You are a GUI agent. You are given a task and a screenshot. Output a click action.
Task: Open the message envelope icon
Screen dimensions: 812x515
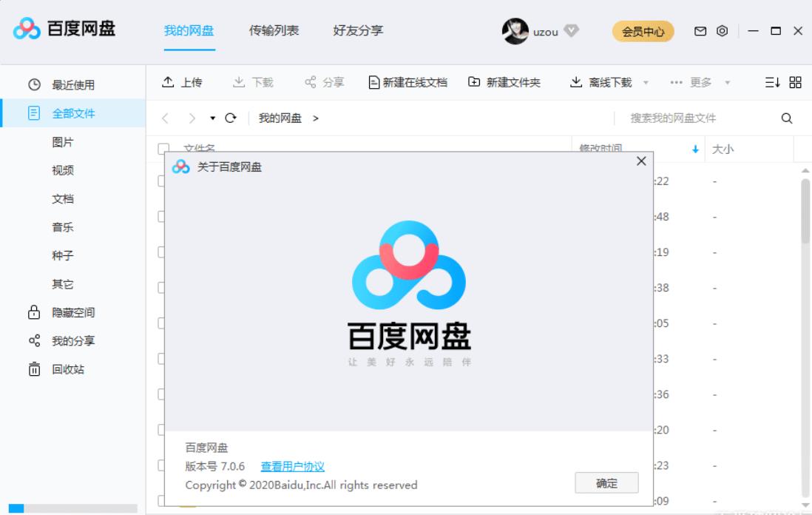point(700,31)
